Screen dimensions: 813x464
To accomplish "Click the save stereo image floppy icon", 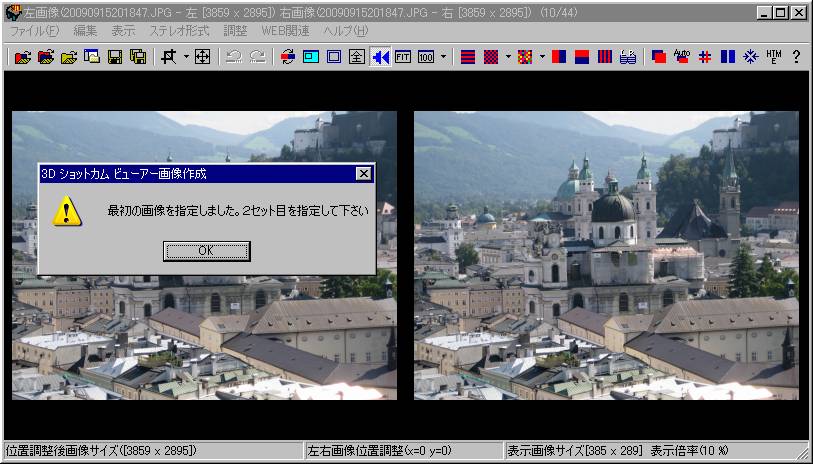I will [113, 57].
